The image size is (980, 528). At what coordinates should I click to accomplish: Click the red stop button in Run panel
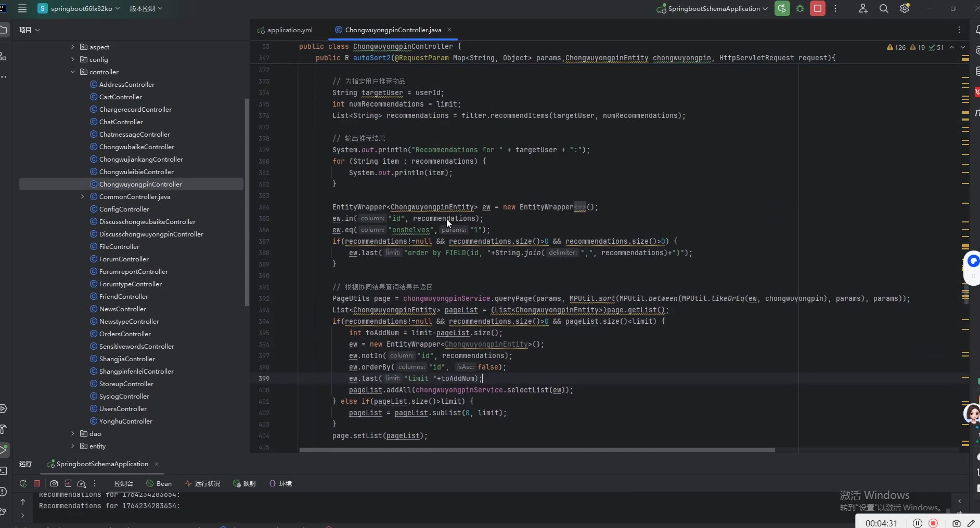click(x=37, y=483)
